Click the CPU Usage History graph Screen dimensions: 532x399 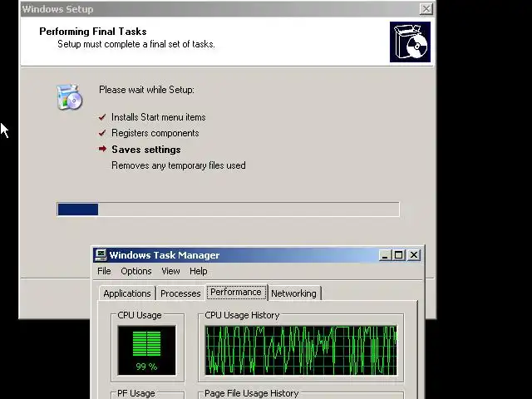tap(301, 350)
